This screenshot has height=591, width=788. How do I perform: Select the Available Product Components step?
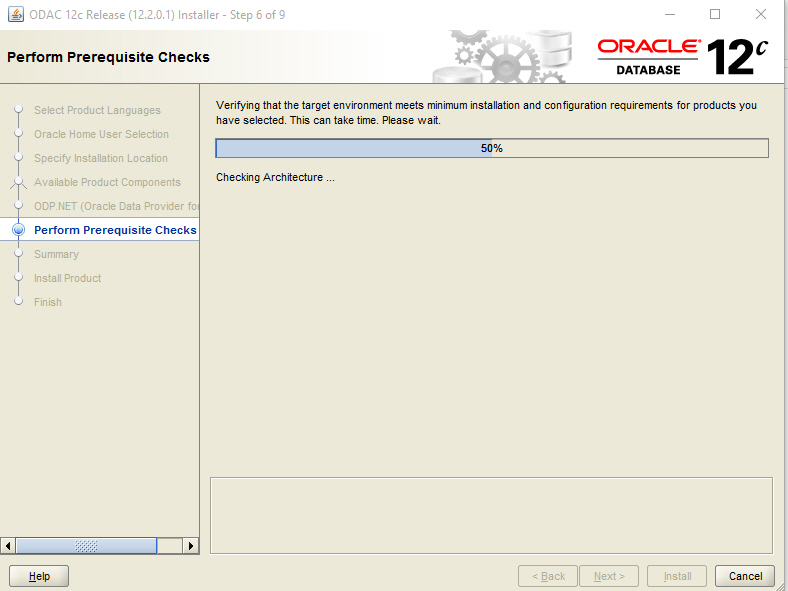[x=107, y=182]
